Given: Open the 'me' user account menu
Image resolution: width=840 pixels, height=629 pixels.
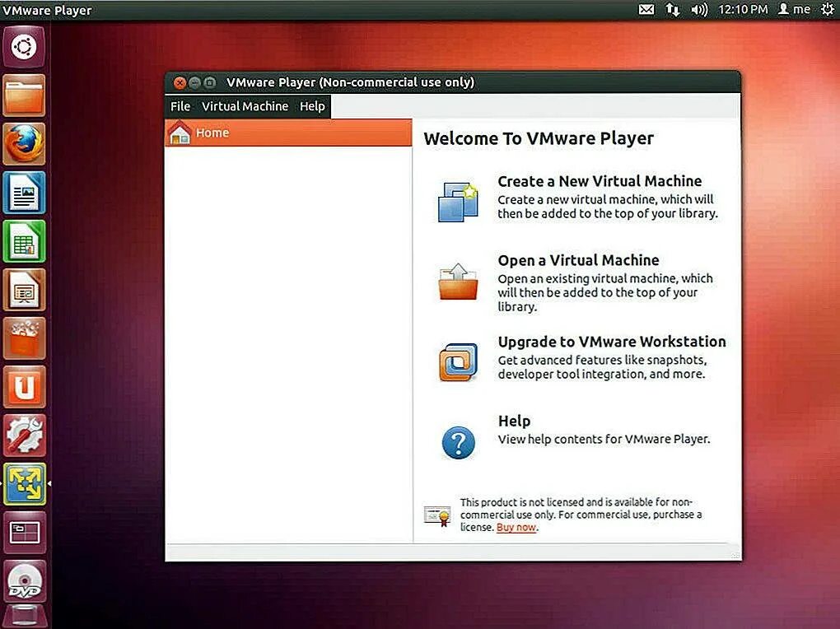Looking at the screenshot, I should 794,10.
